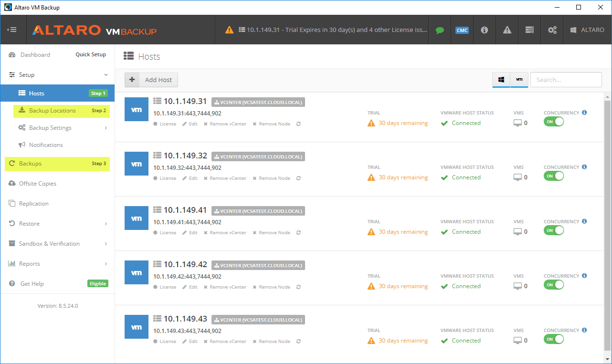Toggle the Windows (Hyper-V) hosts filter button

click(501, 80)
